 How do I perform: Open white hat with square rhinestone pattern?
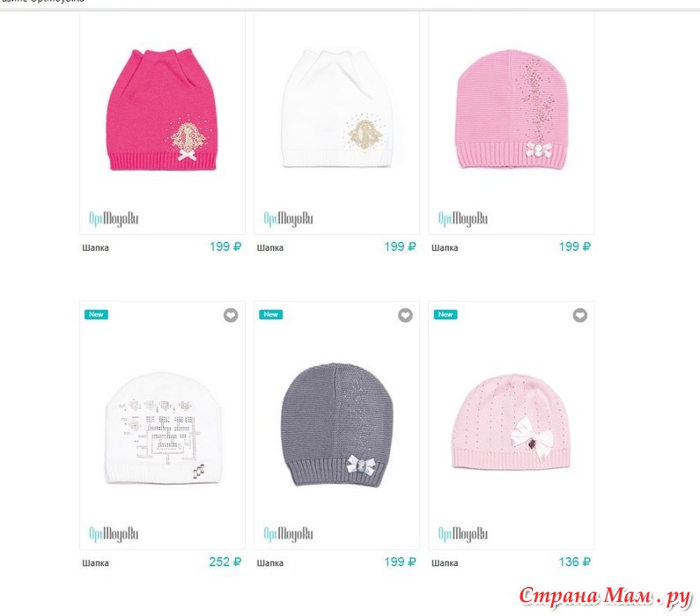click(164, 429)
